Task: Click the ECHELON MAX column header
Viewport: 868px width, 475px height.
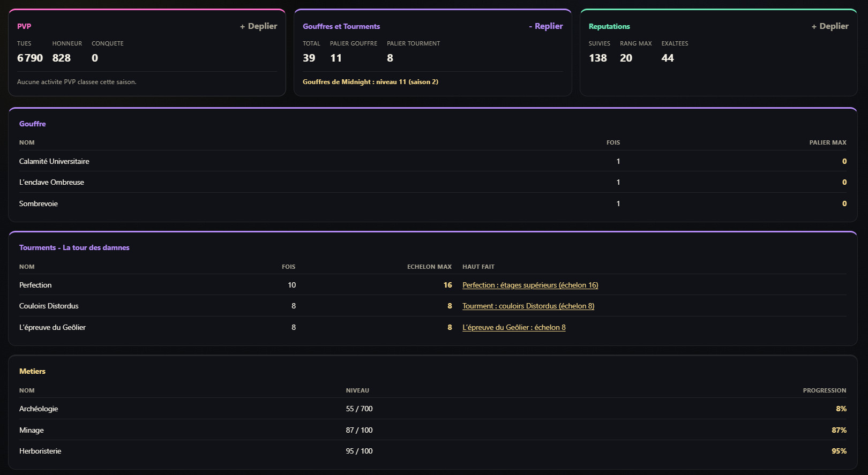Action: 429,267
